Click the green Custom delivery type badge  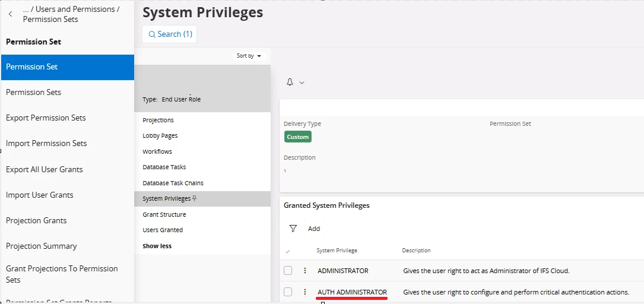[x=298, y=137]
